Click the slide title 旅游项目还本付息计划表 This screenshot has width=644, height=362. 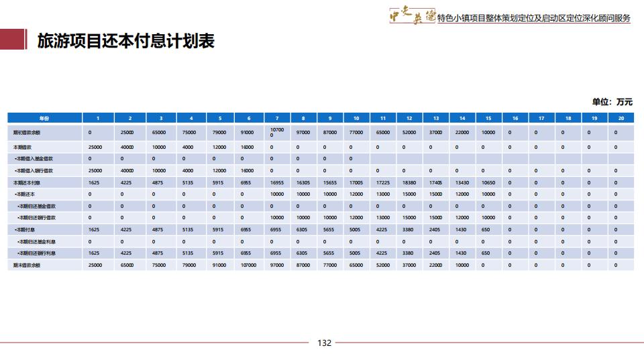click(125, 41)
